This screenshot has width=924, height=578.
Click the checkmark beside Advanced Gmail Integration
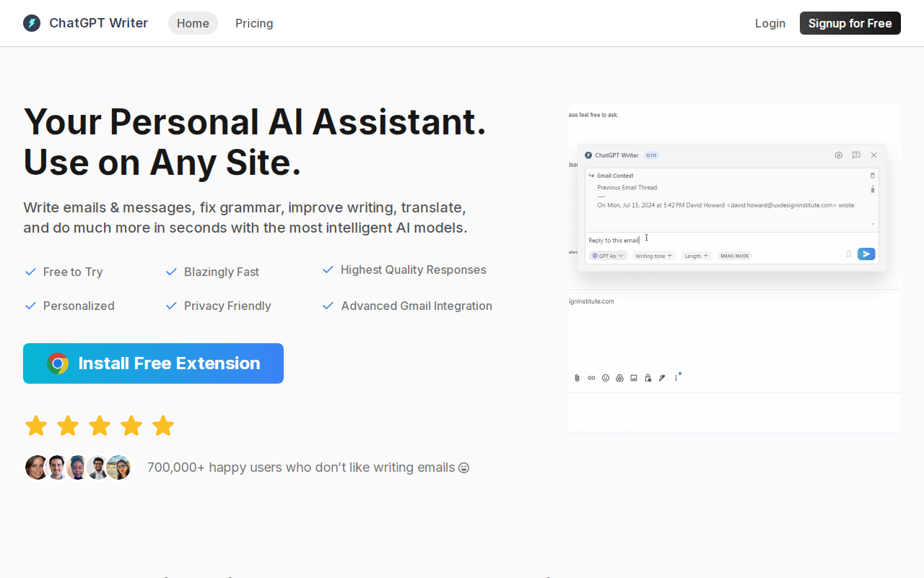328,306
